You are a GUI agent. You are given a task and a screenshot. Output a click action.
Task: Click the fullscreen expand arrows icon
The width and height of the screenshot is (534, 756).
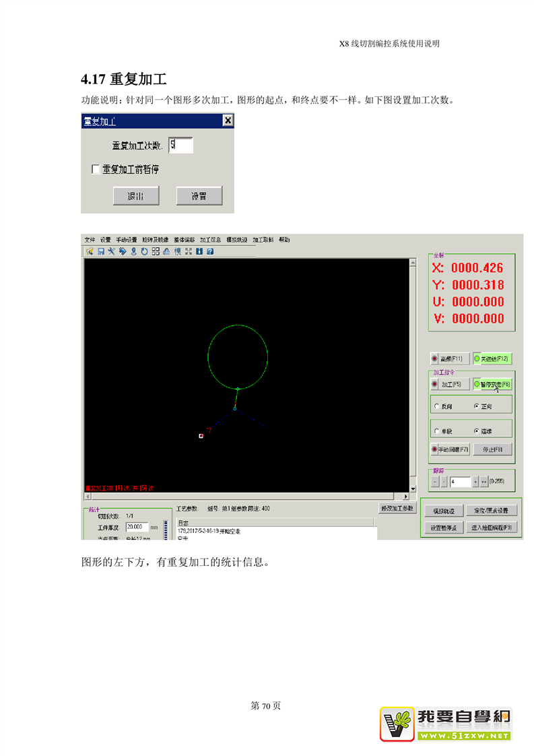(189, 251)
